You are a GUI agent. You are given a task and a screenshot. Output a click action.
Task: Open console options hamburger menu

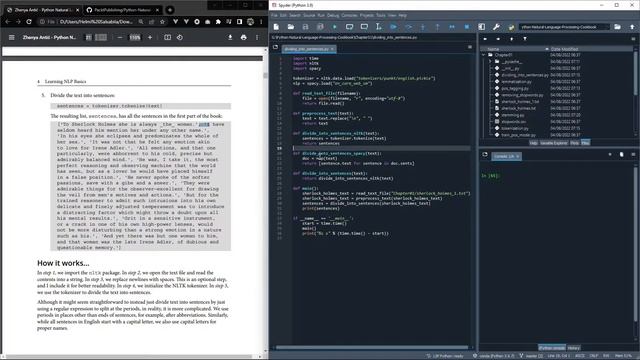click(633, 155)
